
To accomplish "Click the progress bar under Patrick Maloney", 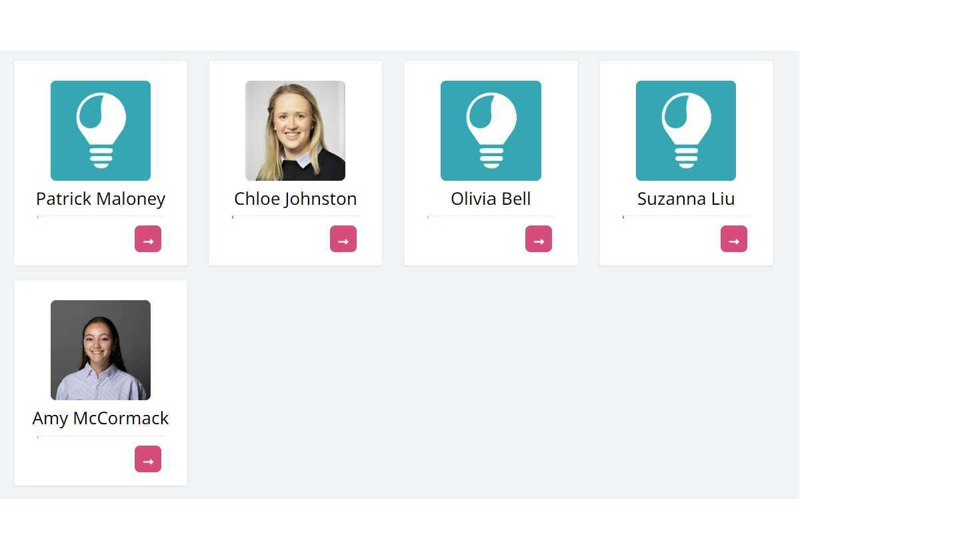I will click(101, 217).
